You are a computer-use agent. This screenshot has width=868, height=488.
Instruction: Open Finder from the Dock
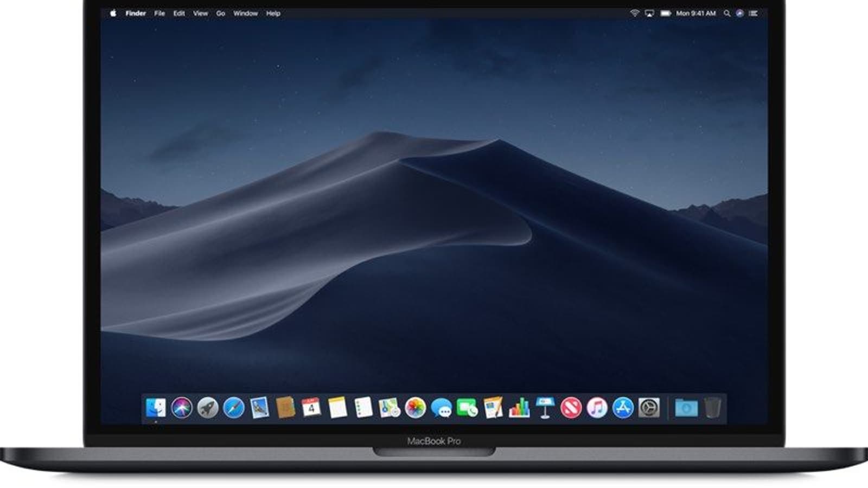coord(156,408)
